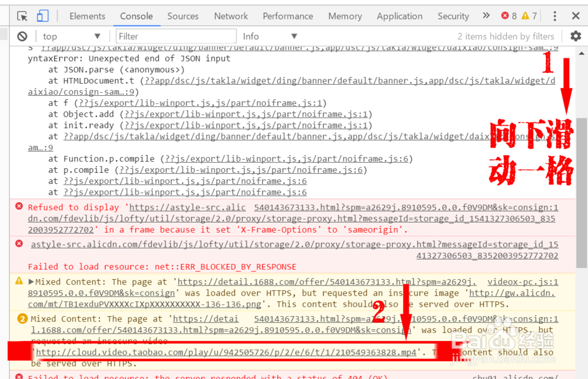Click the red error icon beside 'Refused to display'
The height and width of the screenshot is (379, 588).
click(19, 206)
